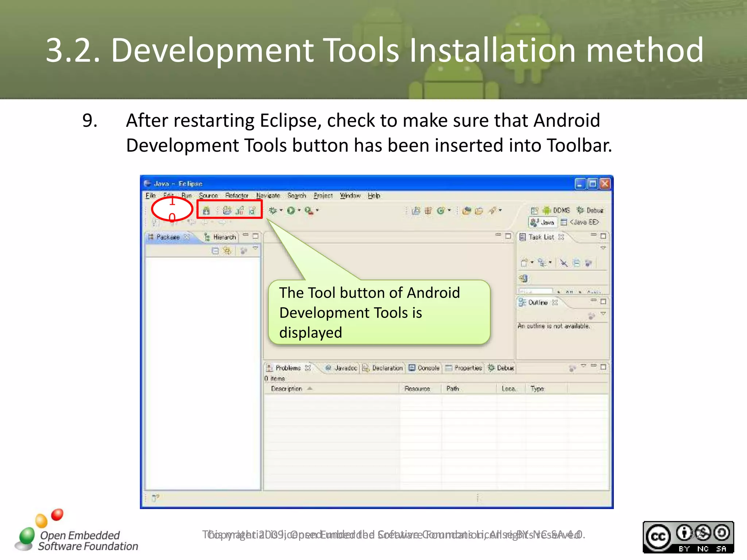Open dropdown arrow next to Debug icon
Image resolution: width=747 pixels, height=560 pixels.
(x=281, y=210)
